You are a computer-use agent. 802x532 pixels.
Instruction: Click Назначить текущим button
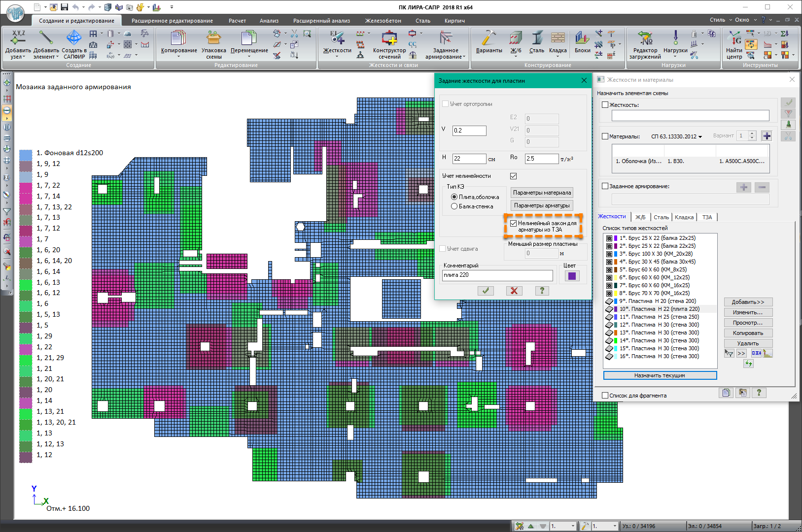(x=660, y=375)
